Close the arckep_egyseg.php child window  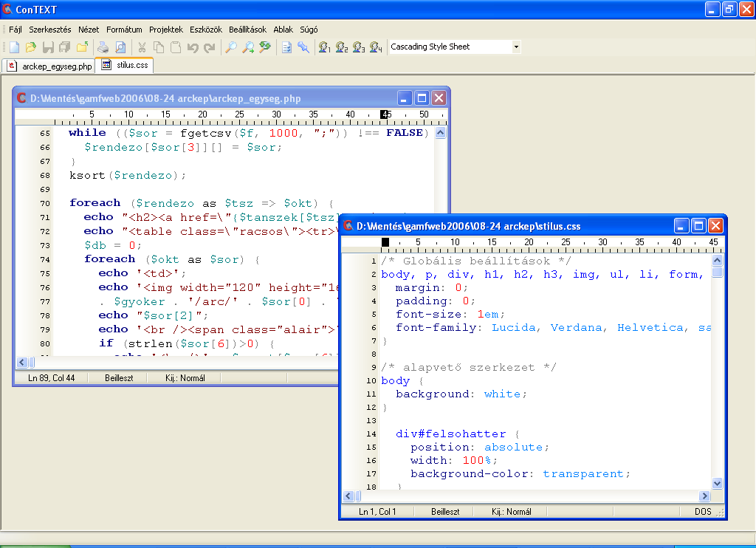(439, 98)
